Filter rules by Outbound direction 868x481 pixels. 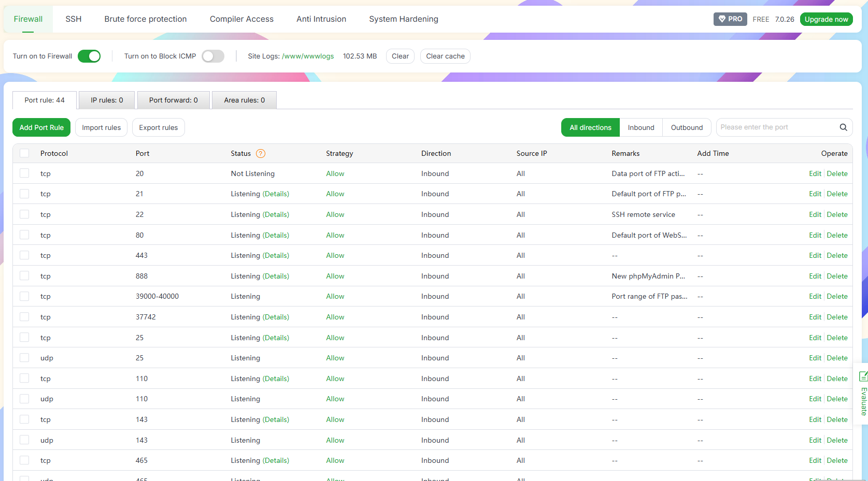click(x=687, y=127)
